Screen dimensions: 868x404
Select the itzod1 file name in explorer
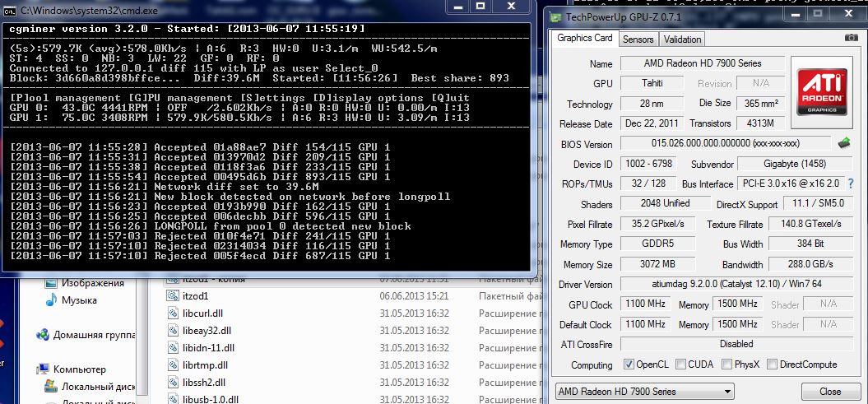coord(195,296)
